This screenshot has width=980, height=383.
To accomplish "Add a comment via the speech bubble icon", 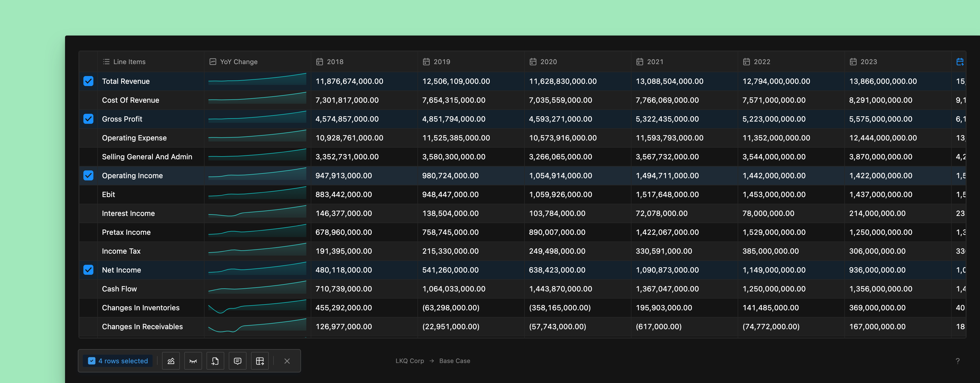I will [237, 361].
